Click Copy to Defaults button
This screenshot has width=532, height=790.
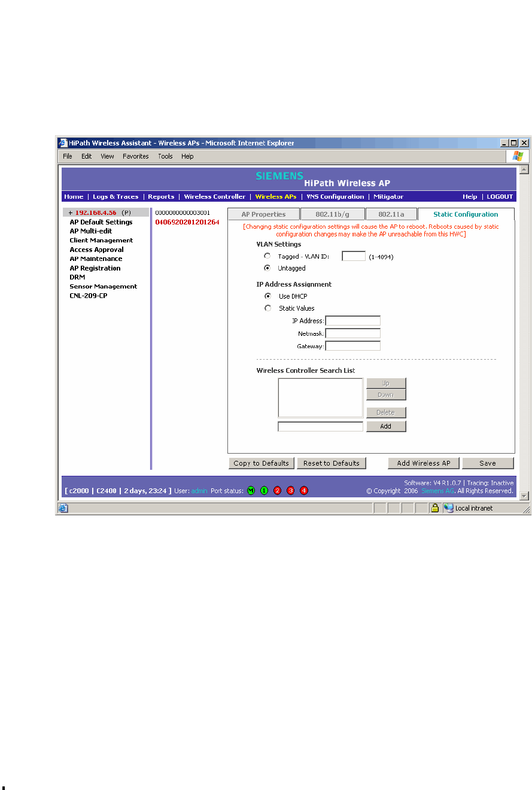(x=261, y=463)
